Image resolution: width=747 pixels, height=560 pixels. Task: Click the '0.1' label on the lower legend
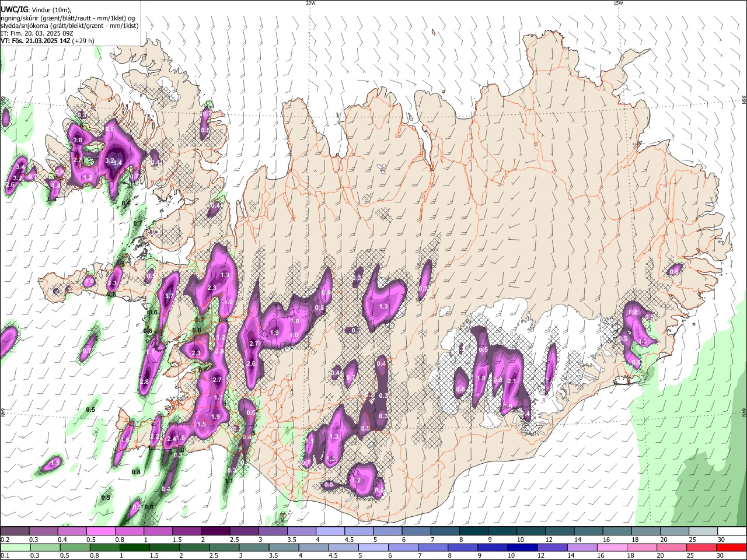click(x=5, y=555)
